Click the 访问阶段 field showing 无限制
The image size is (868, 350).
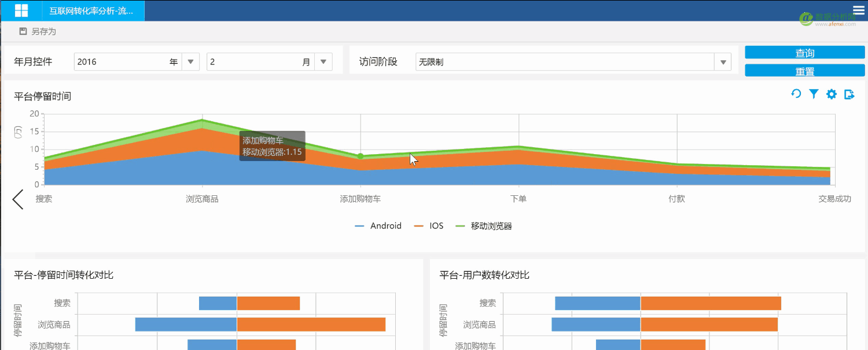tap(565, 62)
